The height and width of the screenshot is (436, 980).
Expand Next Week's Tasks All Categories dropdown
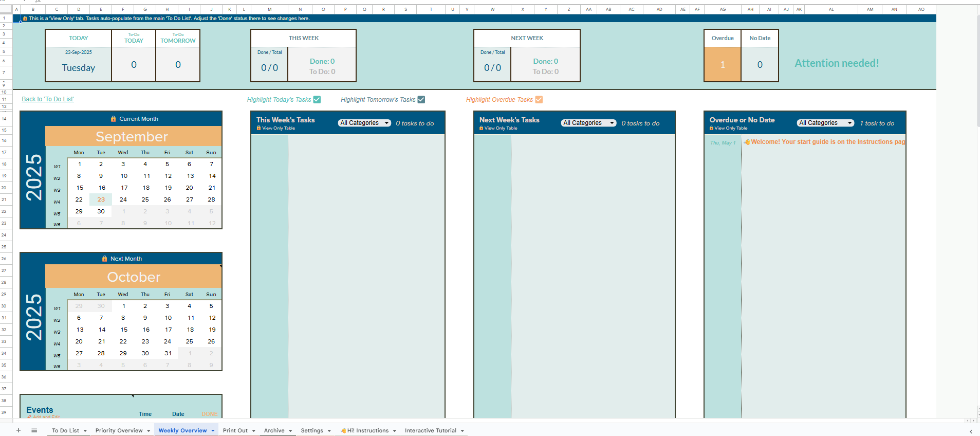click(x=588, y=123)
